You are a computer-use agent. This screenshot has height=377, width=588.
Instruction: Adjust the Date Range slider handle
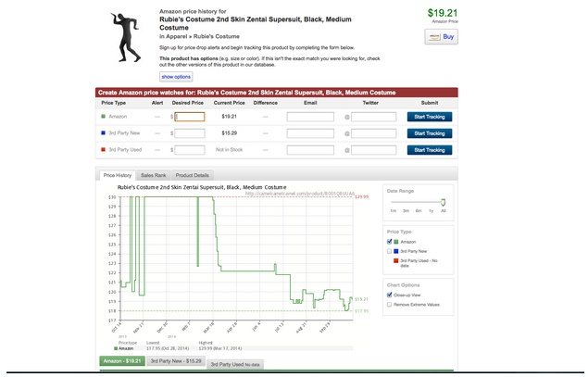tap(443, 202)
